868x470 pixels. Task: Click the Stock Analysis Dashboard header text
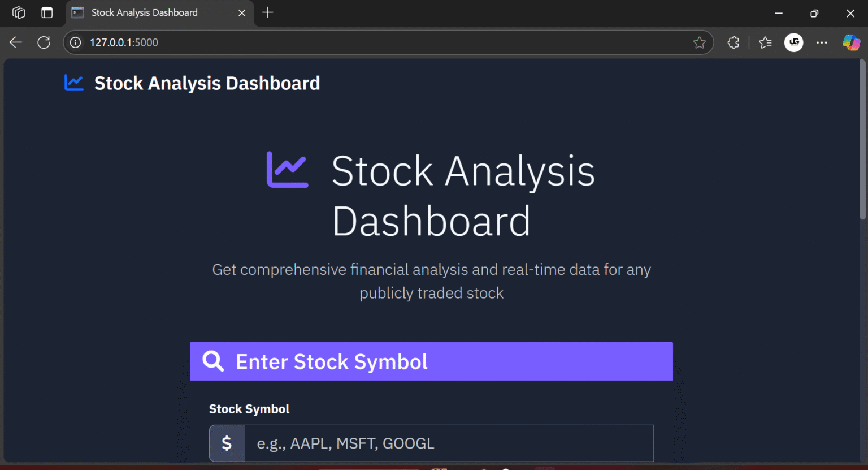pyautogui.click(x=206, y=83)
